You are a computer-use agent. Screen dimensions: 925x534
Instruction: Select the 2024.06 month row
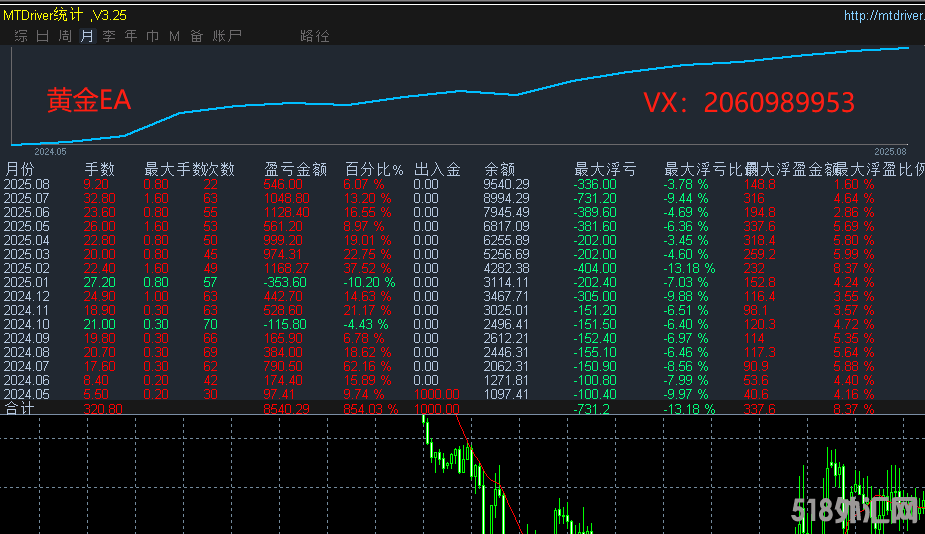point(462,381)
